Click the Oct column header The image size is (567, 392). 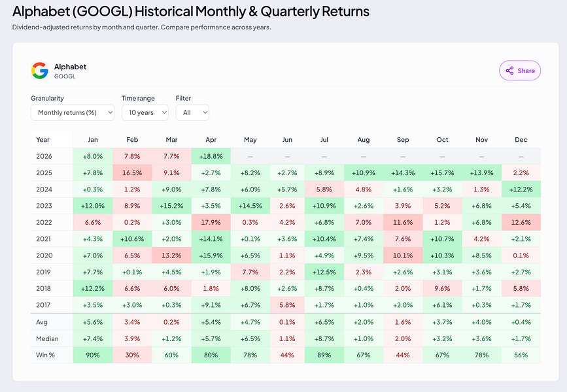tap(443, 140)
